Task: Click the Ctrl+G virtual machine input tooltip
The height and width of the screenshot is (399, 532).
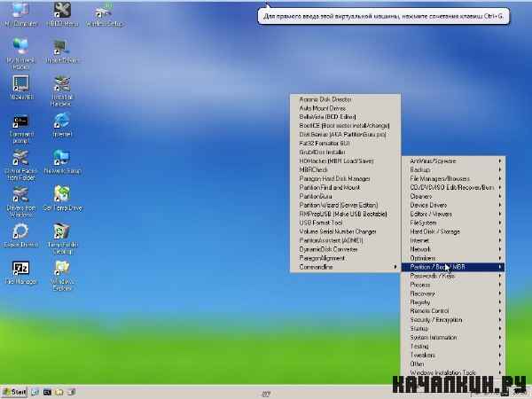Action: [x=383, y=16]
